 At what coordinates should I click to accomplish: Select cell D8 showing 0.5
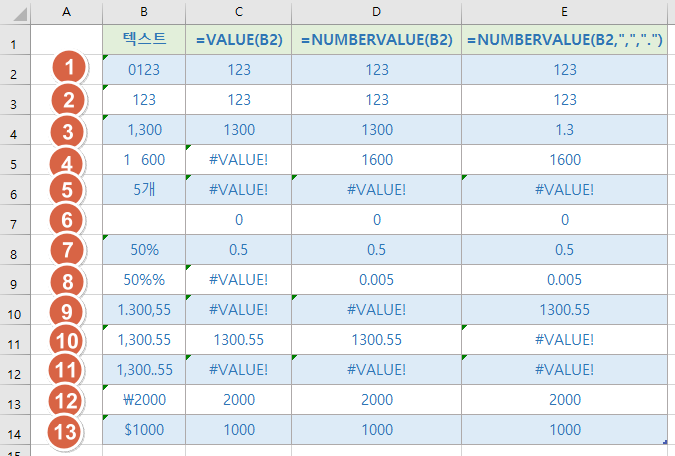click(376, 250)
